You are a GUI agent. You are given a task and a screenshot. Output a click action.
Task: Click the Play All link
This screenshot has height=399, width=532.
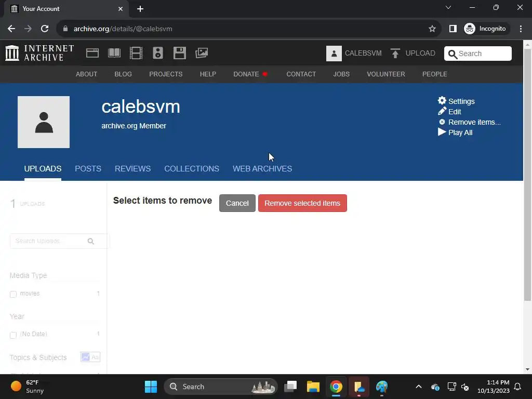[460, 132]
